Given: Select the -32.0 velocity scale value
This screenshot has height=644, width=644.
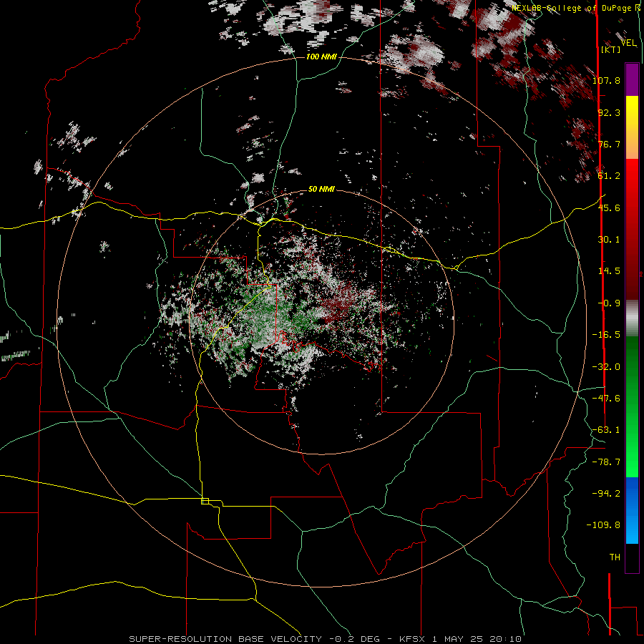Looking at the screenshot, I should [606, 367].
